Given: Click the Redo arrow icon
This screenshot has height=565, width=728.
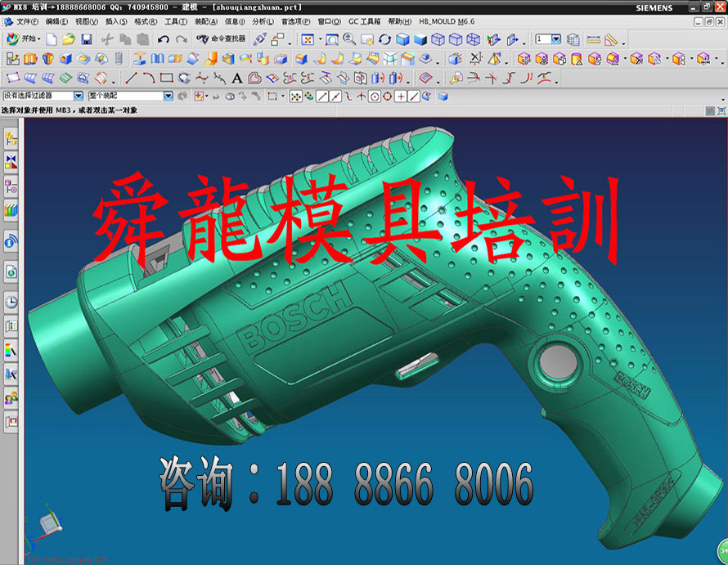Looking at the screenshot, I should tap(182, 39).
